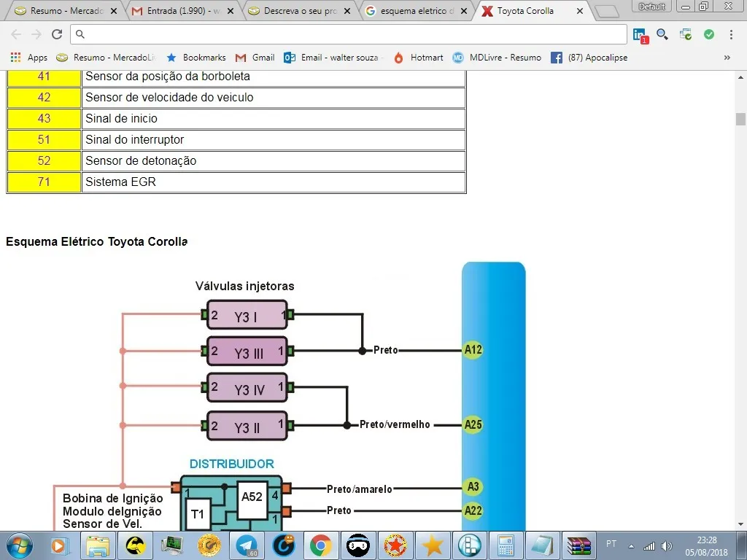
Task: Go back to previous page
Action: (x=16, y=34)
